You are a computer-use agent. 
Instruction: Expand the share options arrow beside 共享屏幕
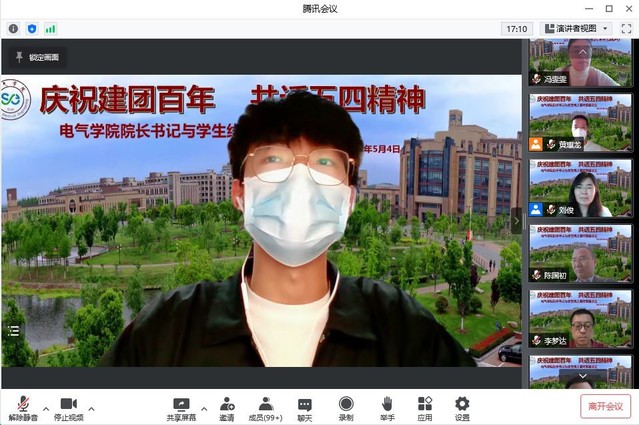pyautogui.click(x=204, y=408)
